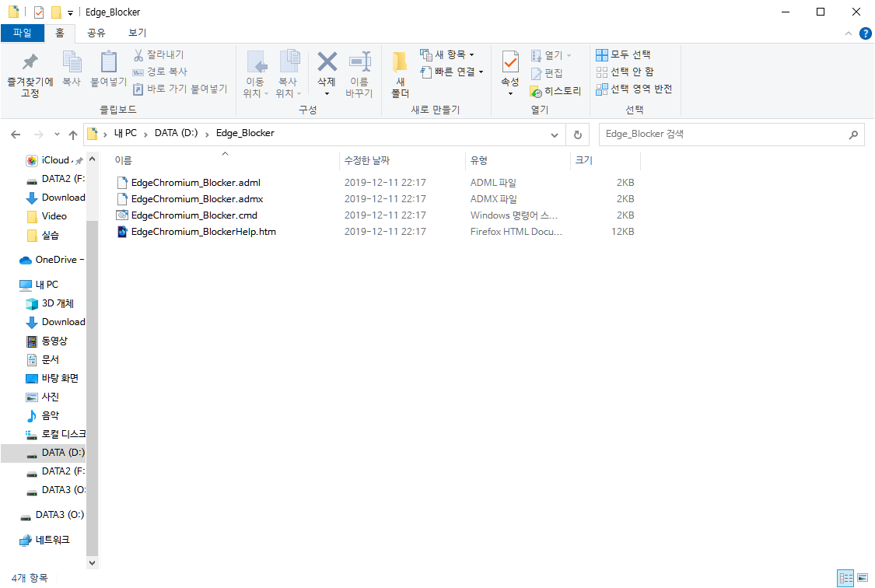Open the New item (새 항목) dropdown

pyautogui.click(x=447, y=54)
